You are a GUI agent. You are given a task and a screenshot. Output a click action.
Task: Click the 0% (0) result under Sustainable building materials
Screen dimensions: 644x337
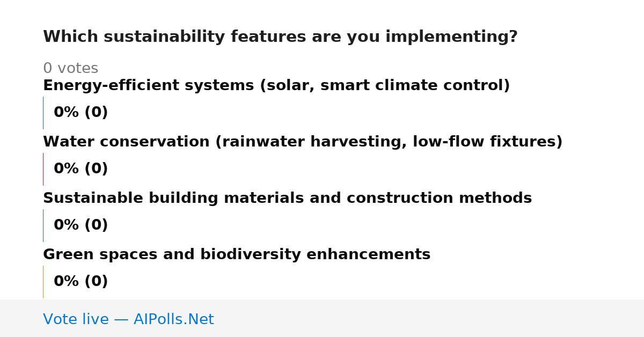click(80, 225)
